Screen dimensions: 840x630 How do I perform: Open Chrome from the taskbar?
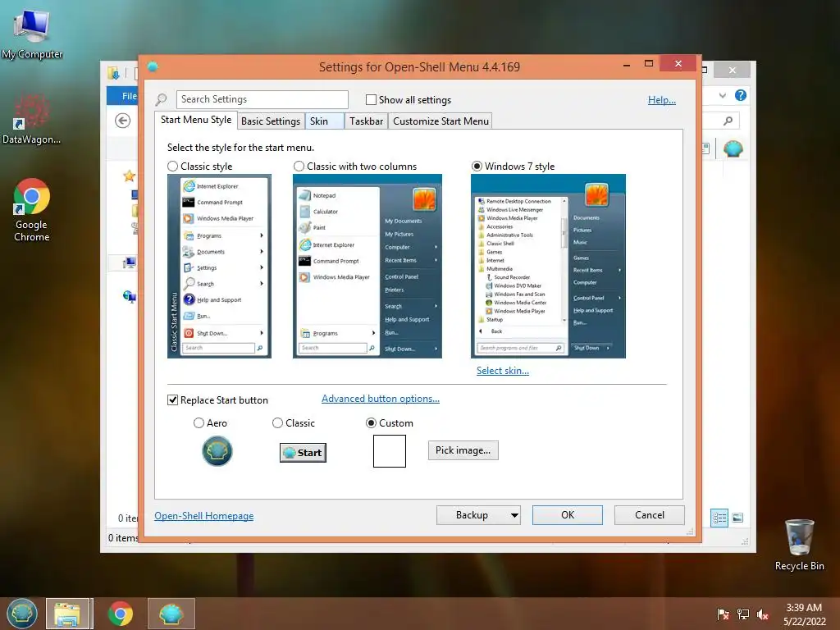[121, 614]
